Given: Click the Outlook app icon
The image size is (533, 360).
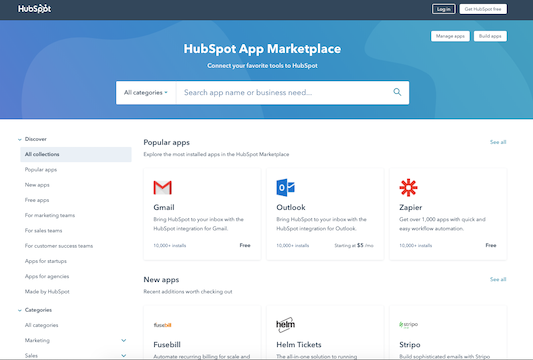Looking at the screenshot, I should point(286,187).
